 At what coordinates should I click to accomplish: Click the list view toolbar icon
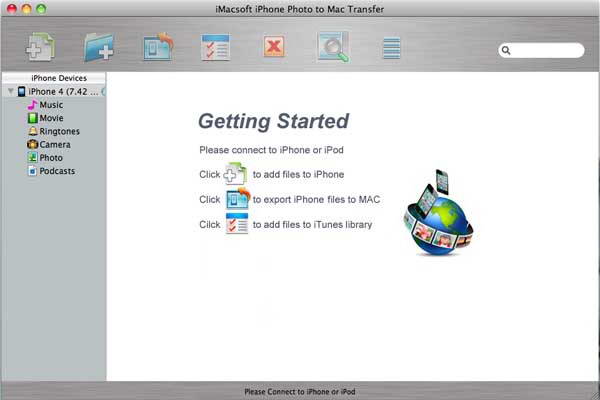point(391,48)
